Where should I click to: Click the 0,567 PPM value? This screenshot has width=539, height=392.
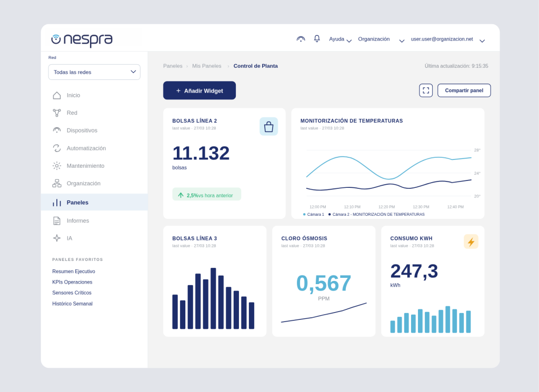coord(324,283)
